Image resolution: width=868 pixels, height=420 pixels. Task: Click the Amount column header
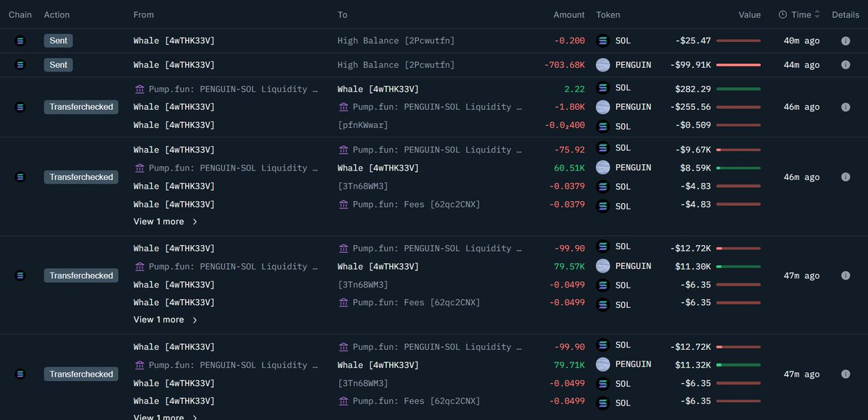tap(569, 14)
